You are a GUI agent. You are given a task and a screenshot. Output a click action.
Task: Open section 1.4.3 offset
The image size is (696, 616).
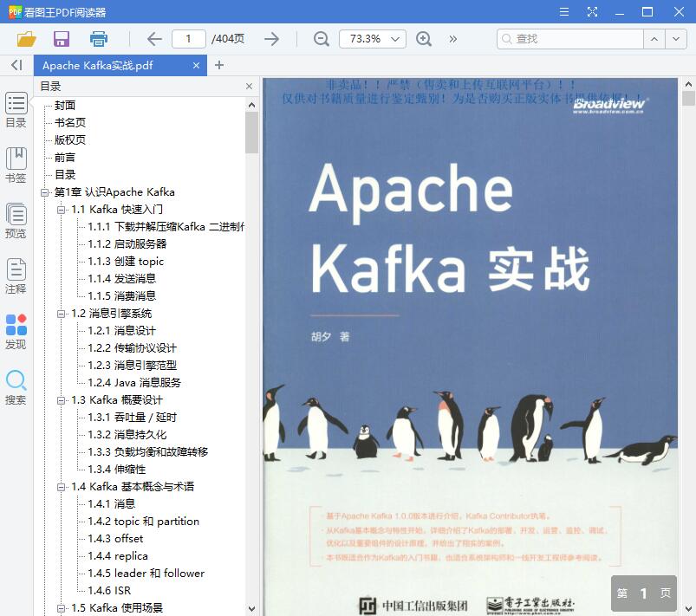[115, 538]
